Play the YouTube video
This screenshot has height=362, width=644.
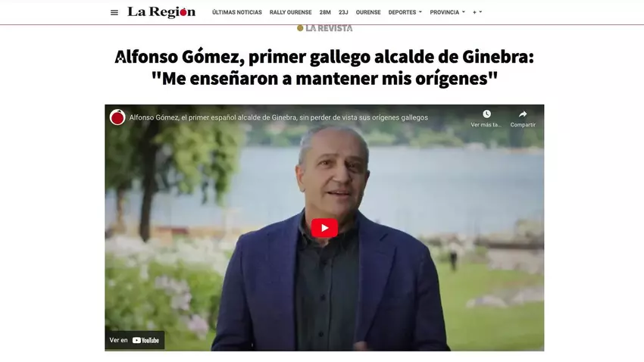tap(324, 228)
